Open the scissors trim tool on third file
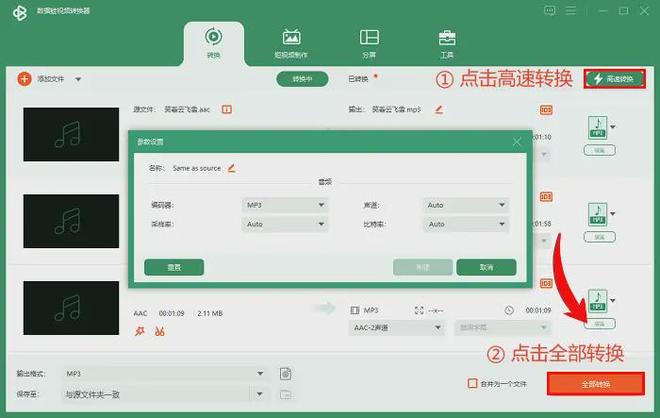This screenshot has width=660, height=418. point(160,331)
